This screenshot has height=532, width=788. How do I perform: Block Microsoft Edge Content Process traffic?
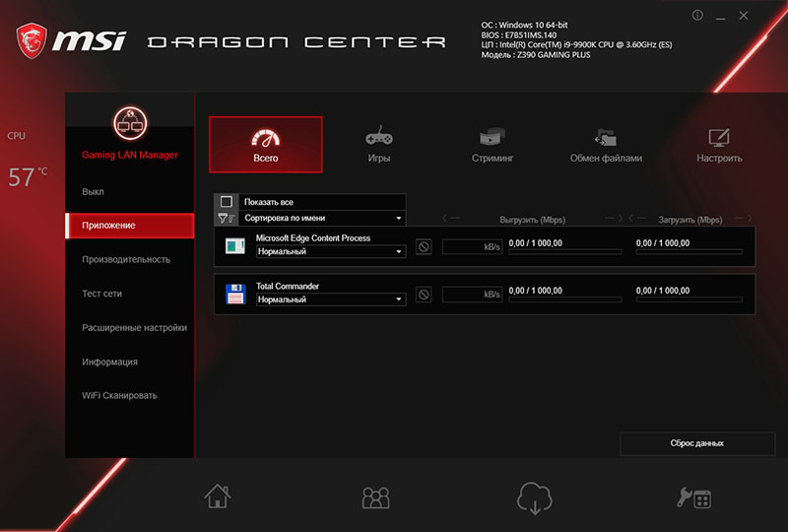tap(424, 247)
